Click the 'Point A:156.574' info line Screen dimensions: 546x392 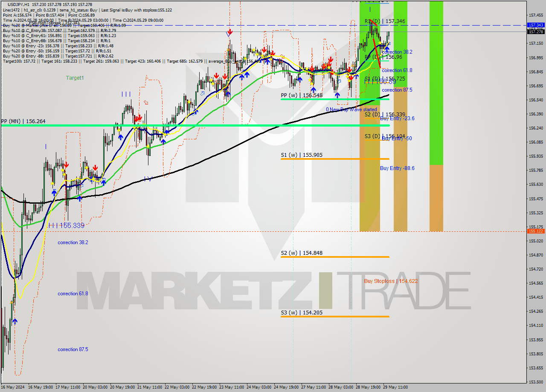click(x=49, y=15)
